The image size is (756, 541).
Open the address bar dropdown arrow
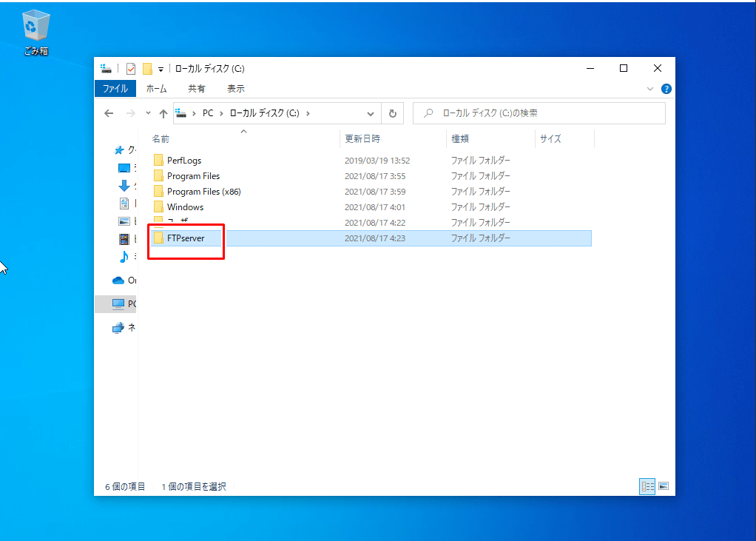coord(371,112)
